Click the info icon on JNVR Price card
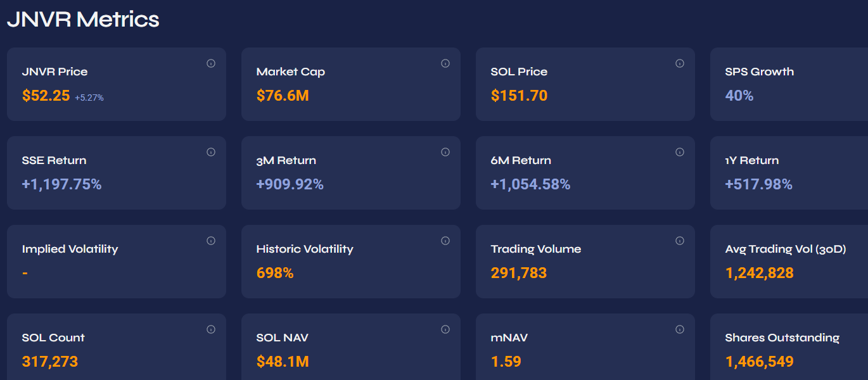Viewport: 868px width, 380px height. pyautogui.click(x=211, y=63)
